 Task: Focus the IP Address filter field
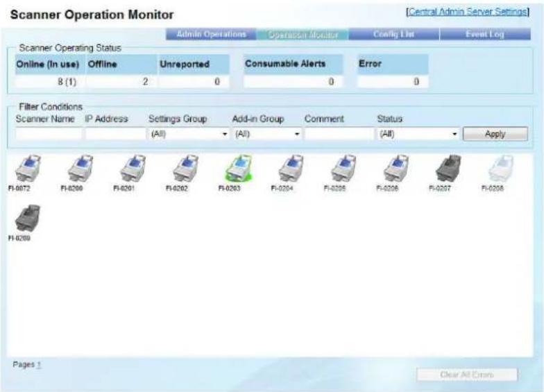[x=115, y=134]
